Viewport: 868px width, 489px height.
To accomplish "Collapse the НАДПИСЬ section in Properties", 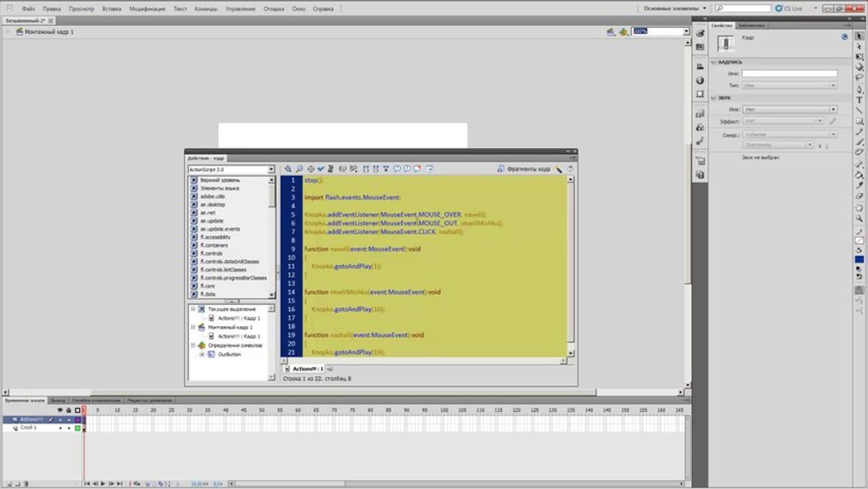I will [x=714, y=62].
